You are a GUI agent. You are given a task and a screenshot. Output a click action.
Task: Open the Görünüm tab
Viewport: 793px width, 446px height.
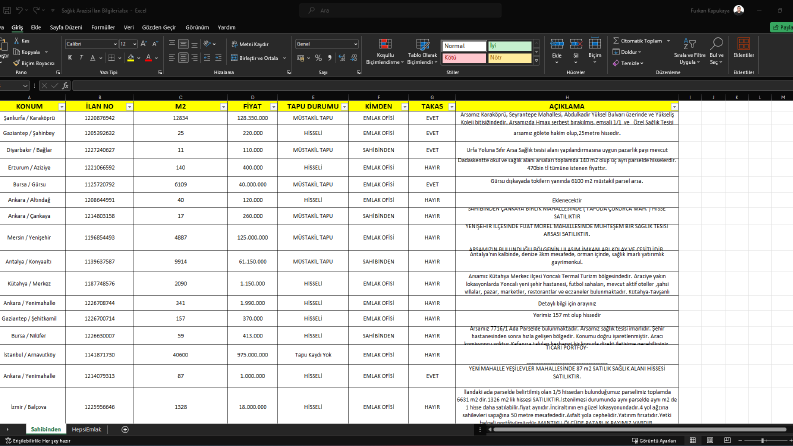click(x=197, y=27)
